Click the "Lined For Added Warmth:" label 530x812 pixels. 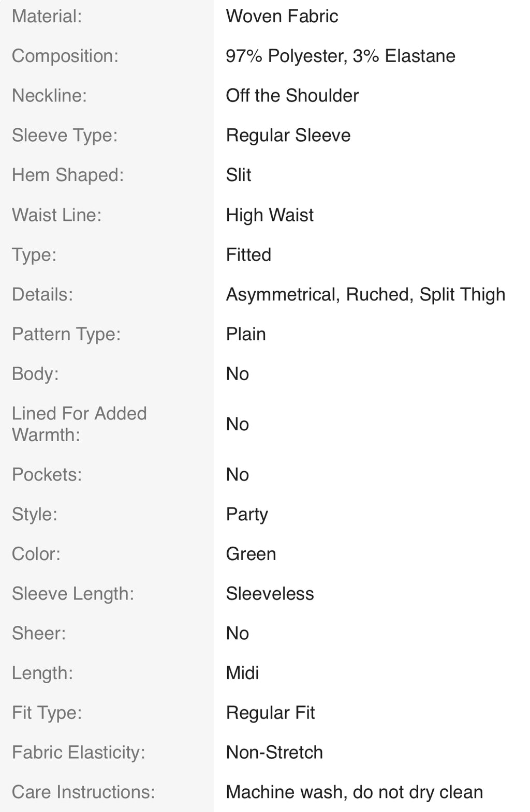(79, 424)
